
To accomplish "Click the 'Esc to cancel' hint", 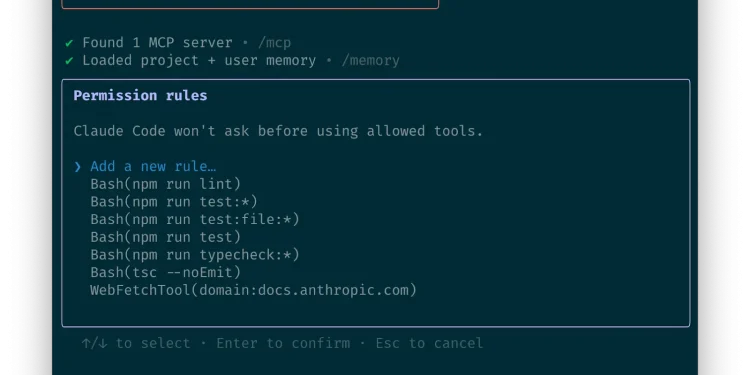I will tap(430, 343).
